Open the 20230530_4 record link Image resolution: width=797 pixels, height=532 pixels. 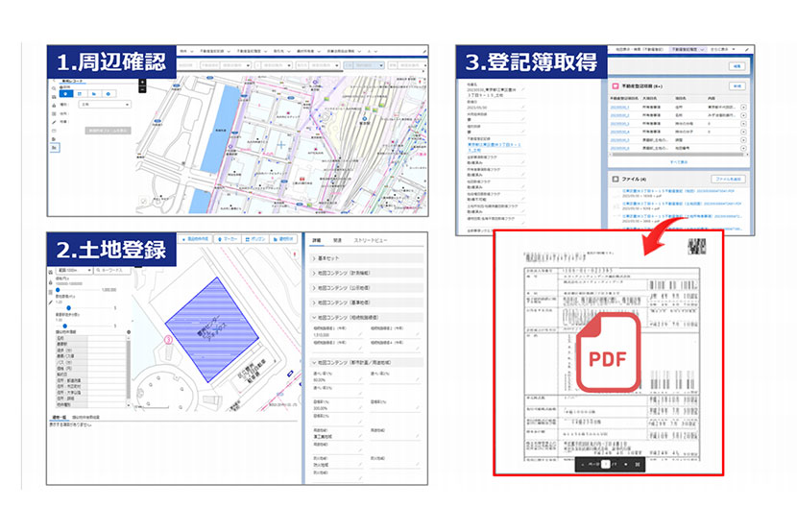pos(619,133)
